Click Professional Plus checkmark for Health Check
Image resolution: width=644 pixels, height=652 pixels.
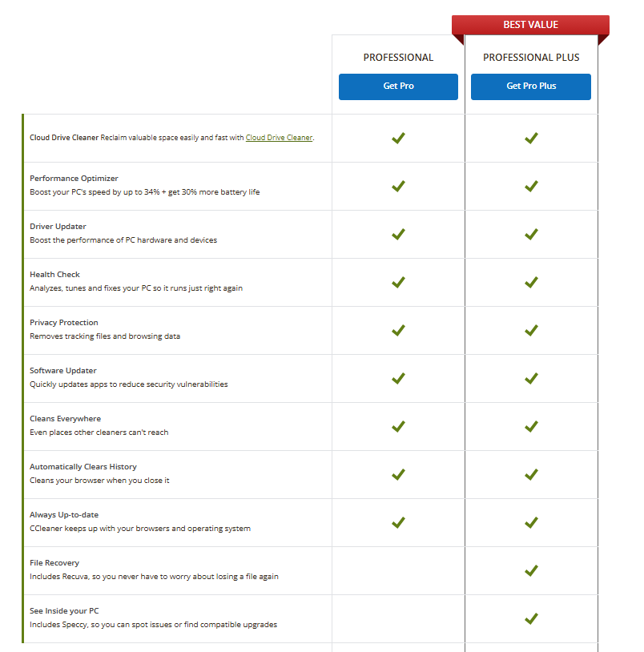(530, 282)
